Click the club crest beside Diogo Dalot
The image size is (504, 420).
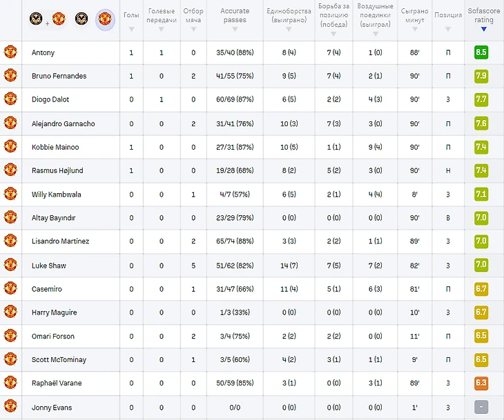[x=10, y=99]
